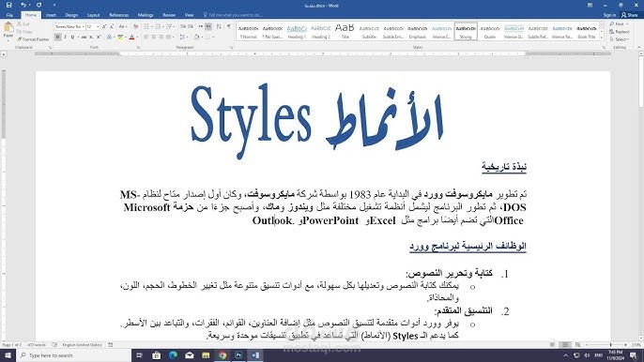Open the File tab
This screenshot has height=362, width=644.
coord(9,15)
